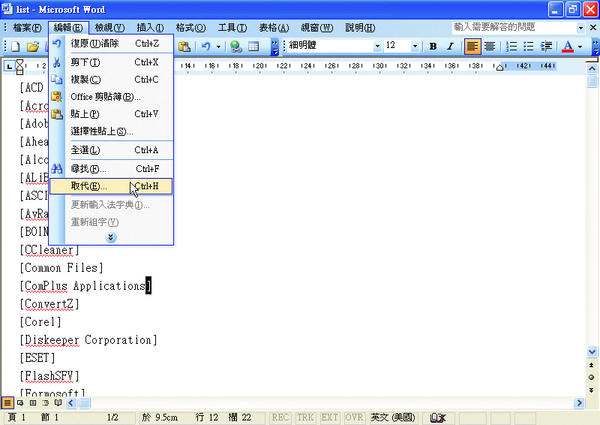Image resolution: width=600 pixels, height=425 pixels.
Task: Choose 復原 清除 in Edit menu
Action: coord(111,44)
